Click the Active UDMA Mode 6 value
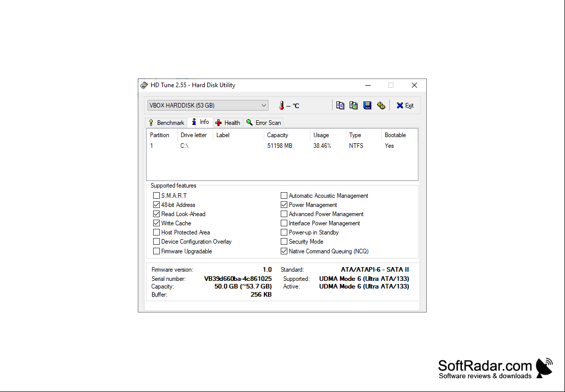565x392 pixels. [364, 286]
